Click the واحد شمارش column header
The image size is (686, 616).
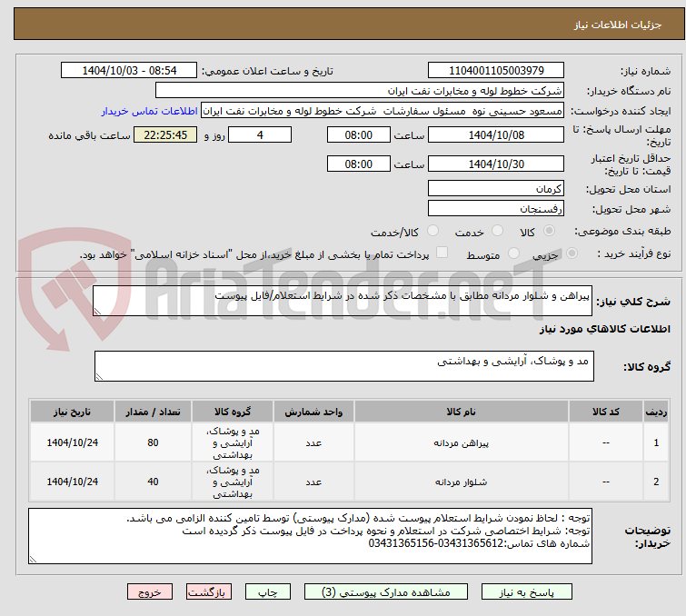[x=313, y=412]
